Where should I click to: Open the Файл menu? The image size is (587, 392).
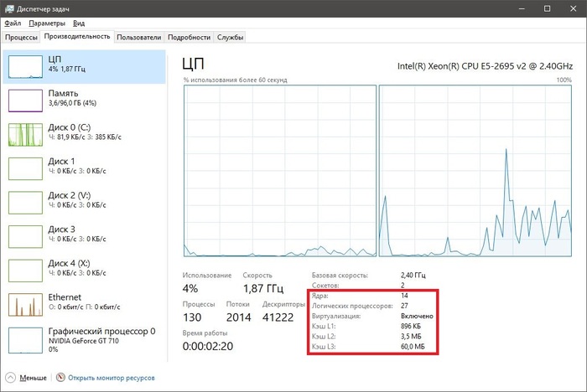(x=13, y=23)
